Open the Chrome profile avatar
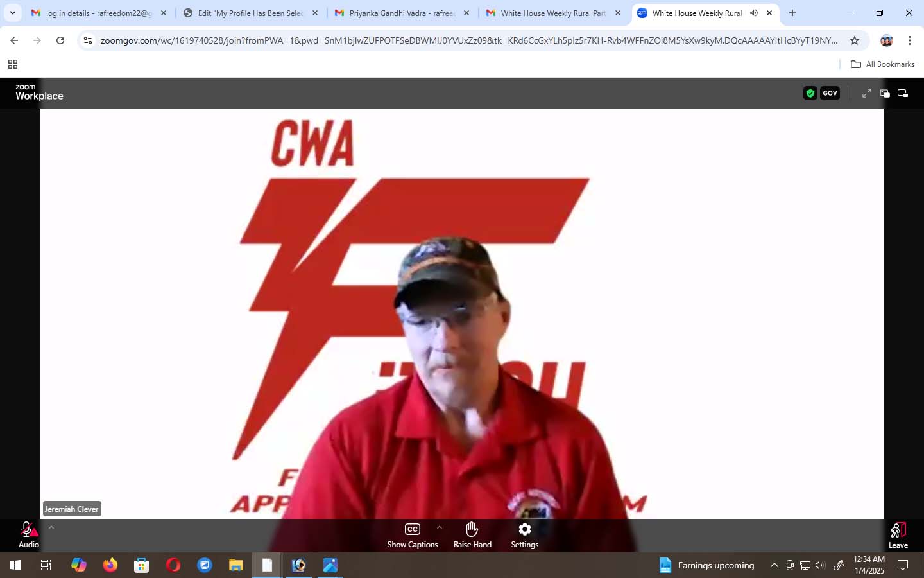The height and width of the screenshot is (578, 924). (887, 40)
